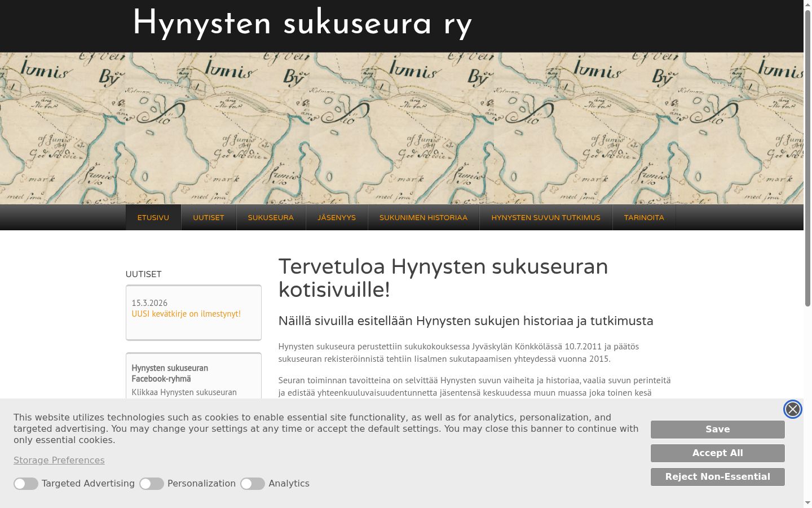This screenshot has height=508, width=812.
Task: Open SUKUNIMEN HISTORIAA page
Action: point(423,217)
